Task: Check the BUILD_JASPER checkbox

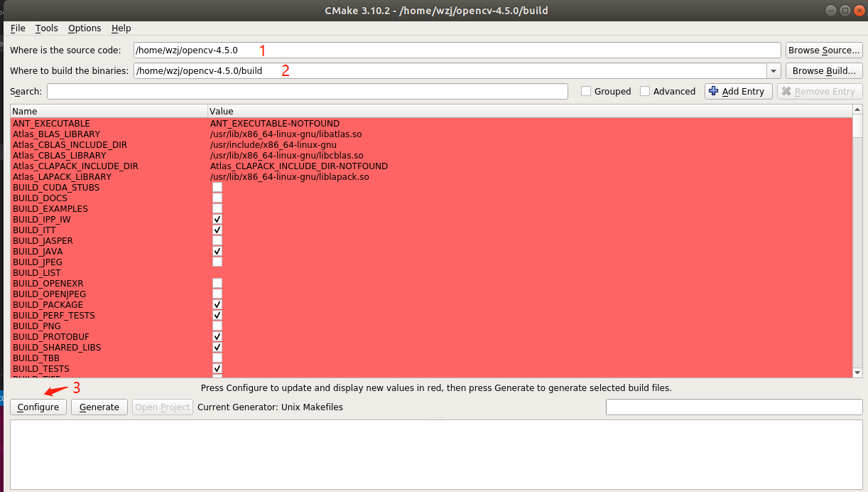Action: pyautogui.click(x=217, y=241)
